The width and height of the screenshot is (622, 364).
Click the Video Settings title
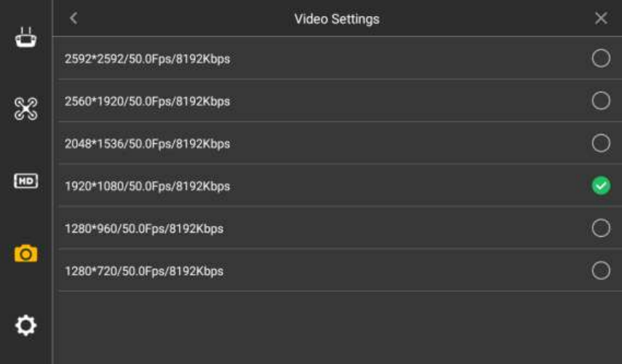pyautogui.click(x=337, y=19)
